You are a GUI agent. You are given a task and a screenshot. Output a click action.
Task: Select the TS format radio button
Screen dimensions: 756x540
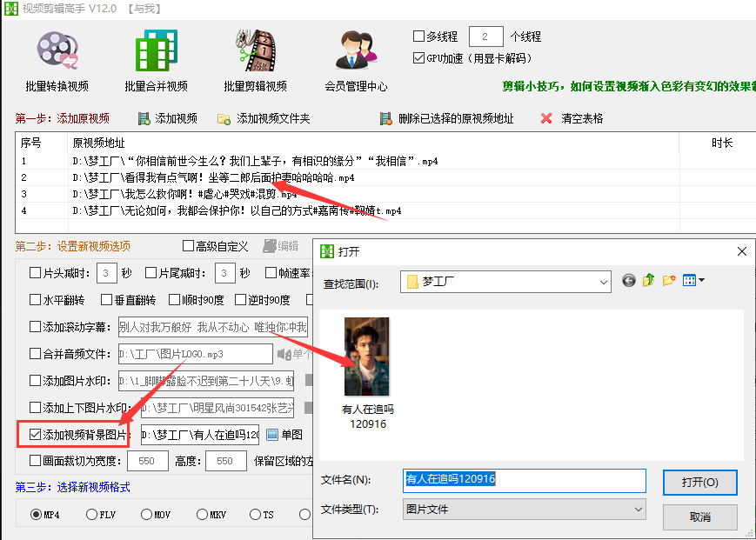click(255, 515)
